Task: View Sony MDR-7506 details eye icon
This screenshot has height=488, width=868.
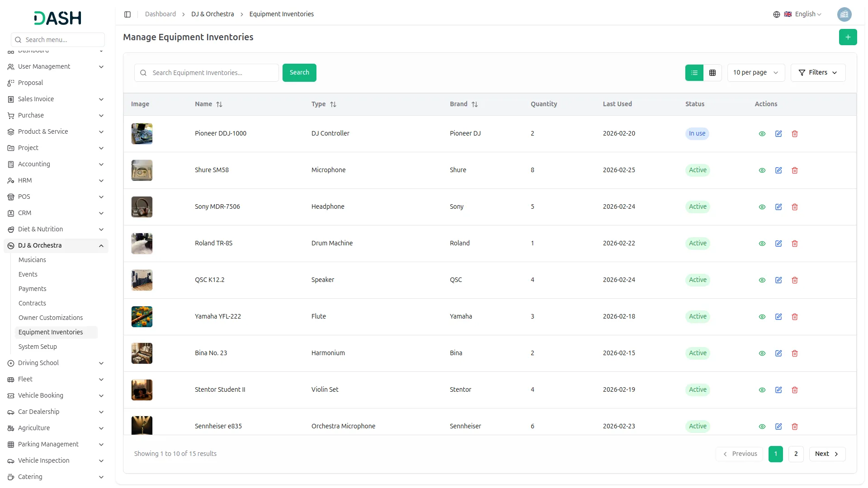Action: coord(762,207)
